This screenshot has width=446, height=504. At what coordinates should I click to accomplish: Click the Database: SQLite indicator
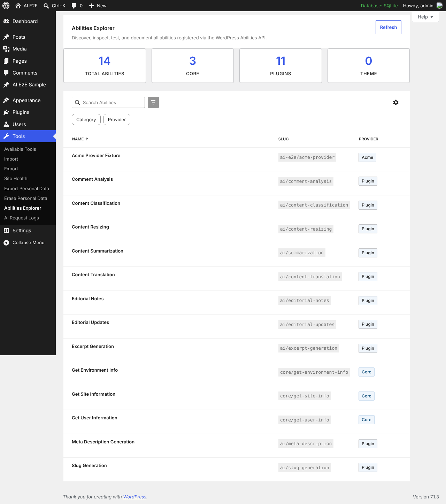379,6
